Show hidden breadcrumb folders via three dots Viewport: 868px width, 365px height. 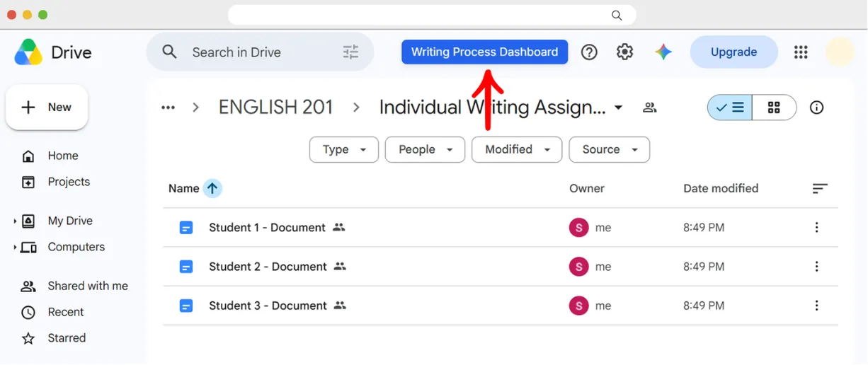tap(168, 108)
